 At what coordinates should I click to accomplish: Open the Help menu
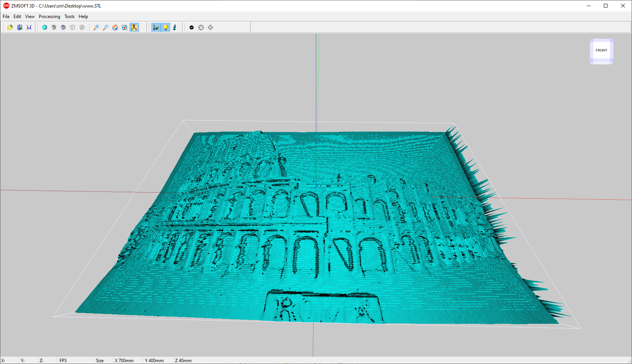[83, 17]
